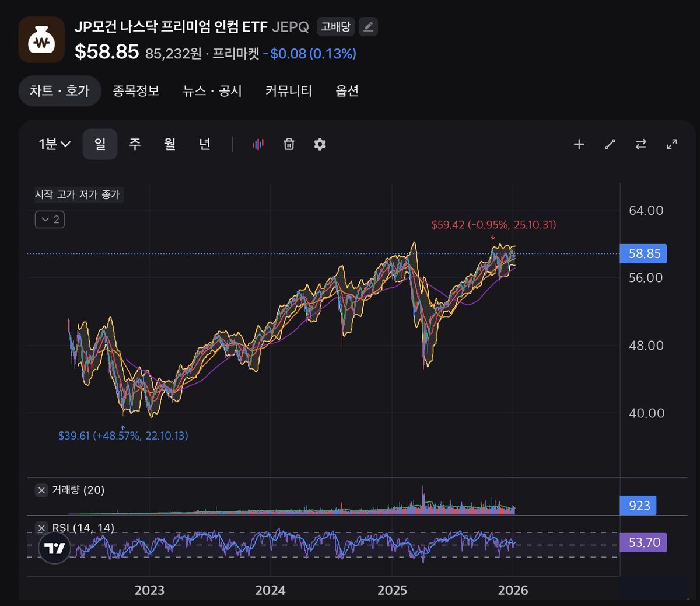Image resolution: width=700 pixels, height=606 pixels.
Task: Expand the chart to fullscreen
Action: [671, 144]
